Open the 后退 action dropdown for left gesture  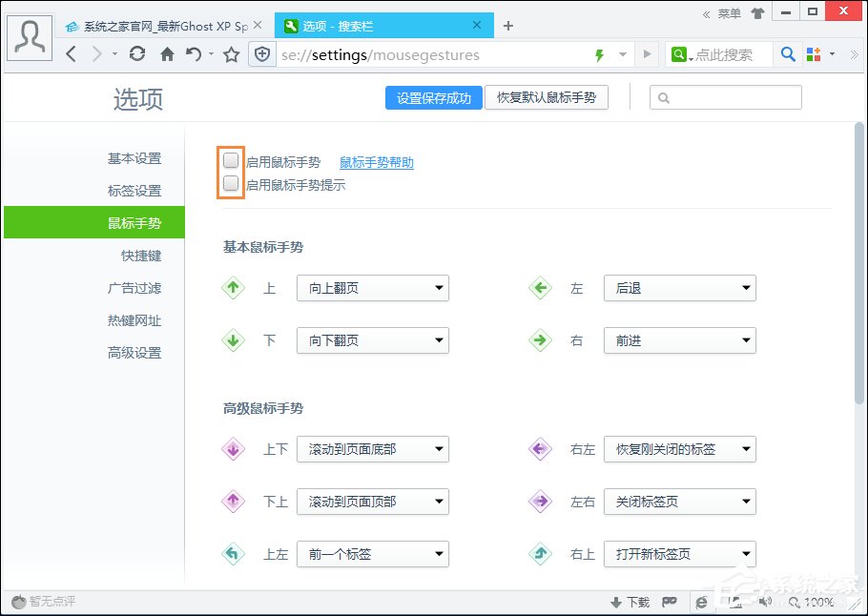tap(679, 287)
